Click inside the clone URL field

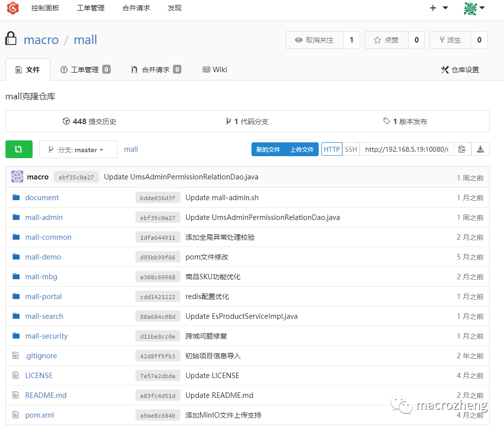pyautogui.click(x=405, y=149)
